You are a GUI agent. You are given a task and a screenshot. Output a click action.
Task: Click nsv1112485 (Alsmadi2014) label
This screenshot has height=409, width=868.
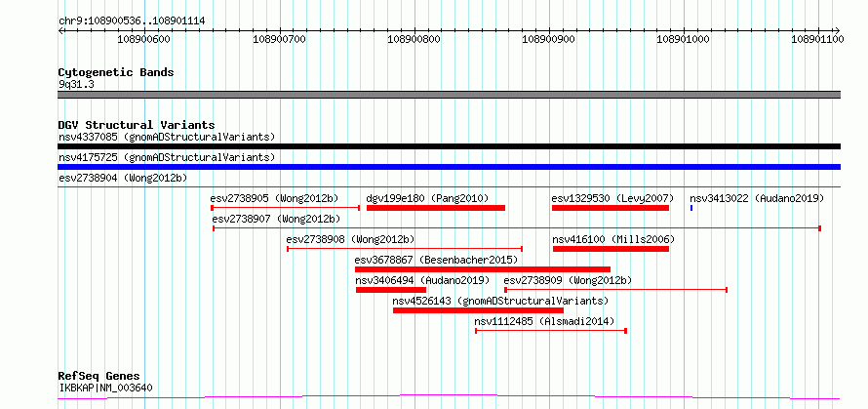coord(544,321)
